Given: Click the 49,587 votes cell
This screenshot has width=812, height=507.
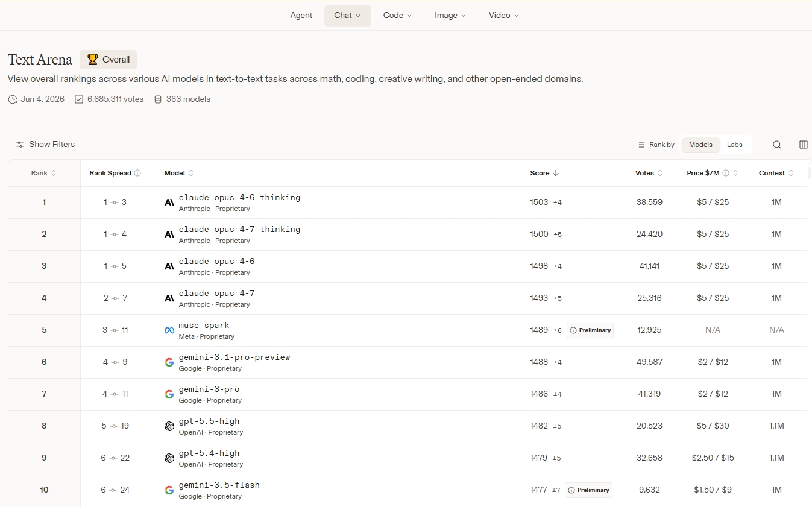Looking at the screenshot, I should (649, 362).
